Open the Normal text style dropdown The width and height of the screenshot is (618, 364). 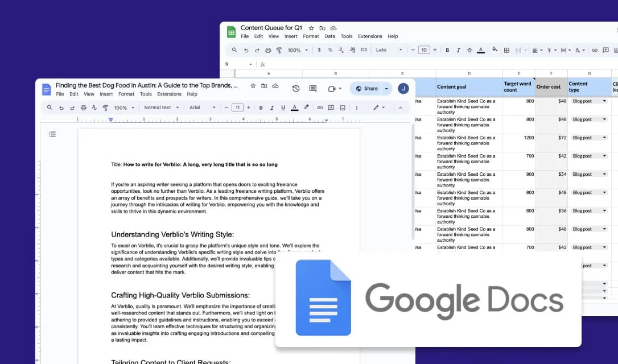(162, 107)
